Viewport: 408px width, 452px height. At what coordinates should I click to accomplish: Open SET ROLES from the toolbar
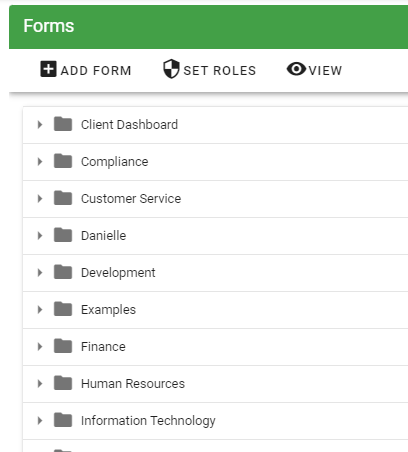coord(220,71)
